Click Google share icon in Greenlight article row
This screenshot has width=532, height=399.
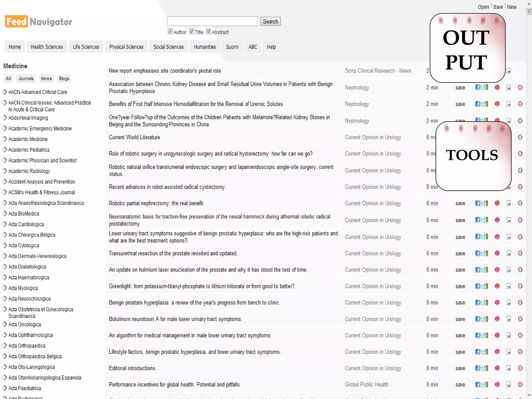(x=486, y=286)
